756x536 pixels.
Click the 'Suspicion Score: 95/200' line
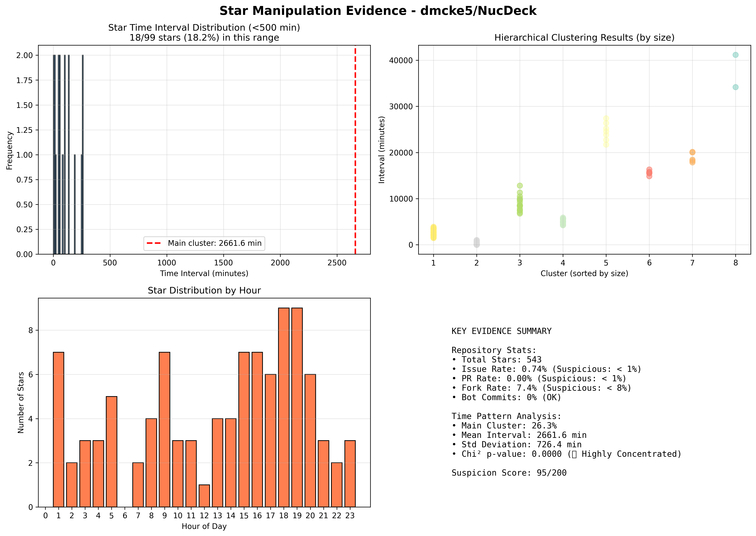pos(509,473)
